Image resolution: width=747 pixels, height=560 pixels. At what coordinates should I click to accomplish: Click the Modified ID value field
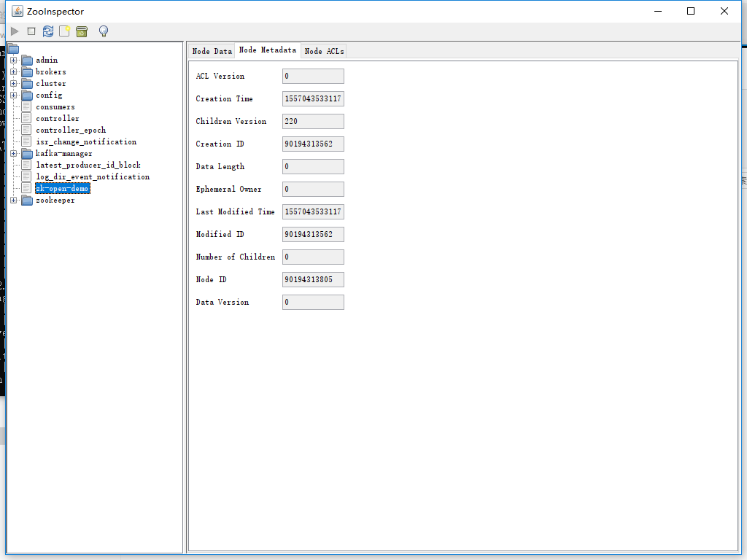(x=313, y=234)
